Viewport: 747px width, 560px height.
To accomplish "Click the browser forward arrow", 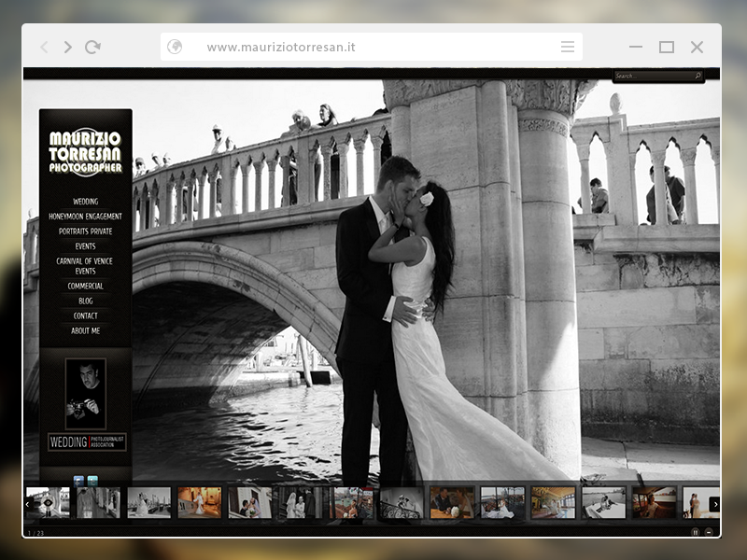I will coord(67,48).
